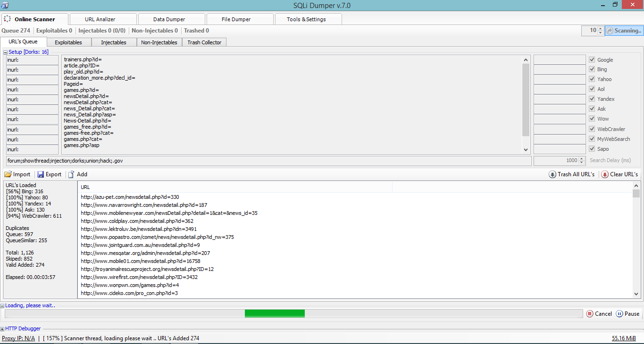Toggle the WebCrawler checkbox off

[x=592, y=129]
